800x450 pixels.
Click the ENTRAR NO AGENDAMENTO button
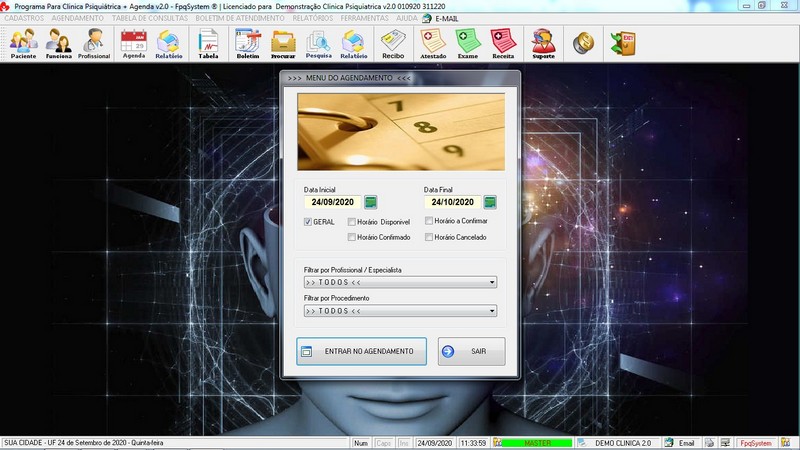(362, 352)
